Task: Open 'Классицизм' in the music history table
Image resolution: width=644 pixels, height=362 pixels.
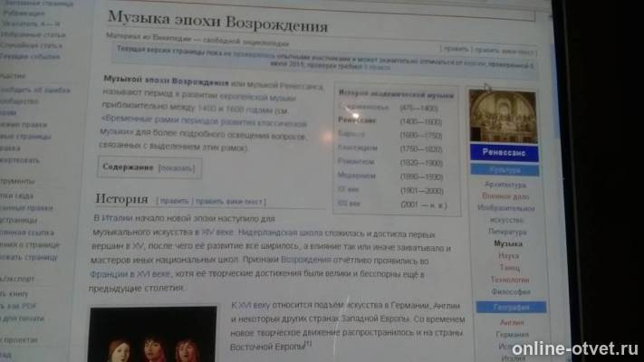Action: point(357,148)
